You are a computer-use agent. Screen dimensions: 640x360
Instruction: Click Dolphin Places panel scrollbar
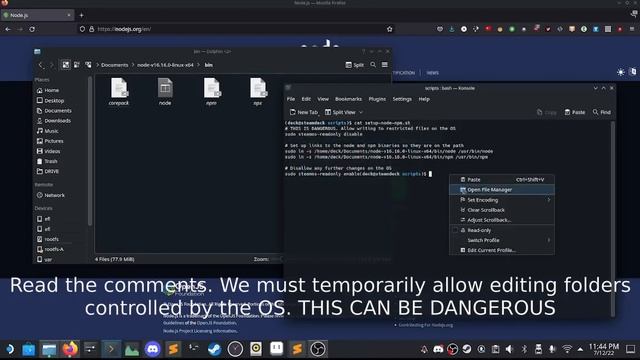(x=90, y=151)
